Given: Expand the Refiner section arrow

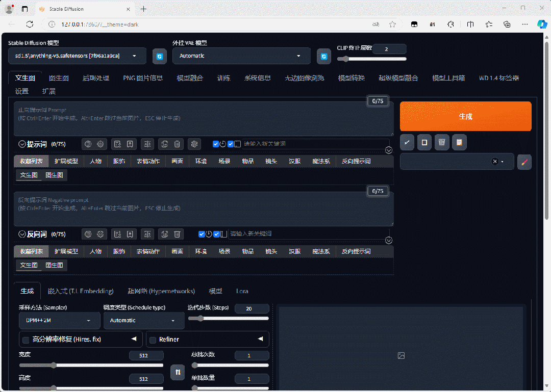Looking at the screenshot, I should 260,339.
